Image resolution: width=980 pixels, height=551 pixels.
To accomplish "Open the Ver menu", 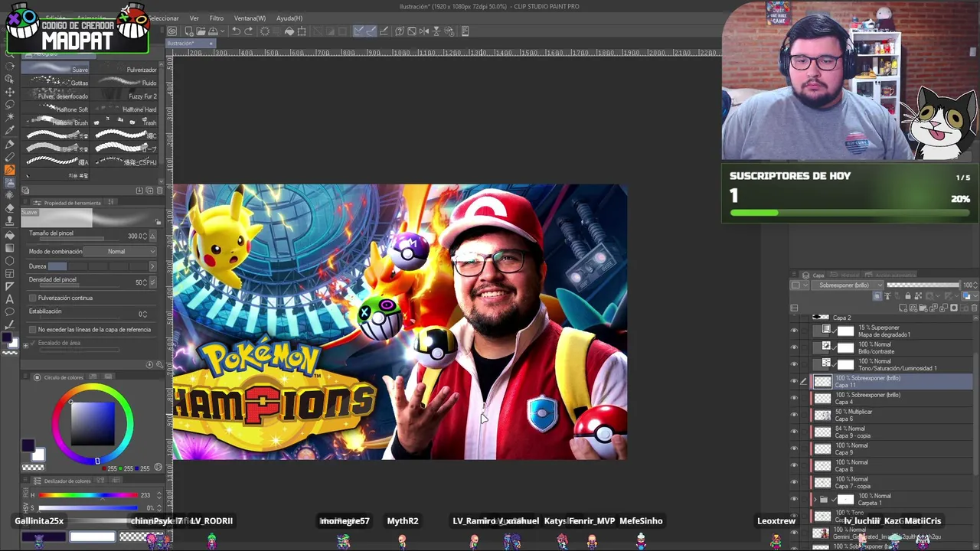I will coord(194,18).
